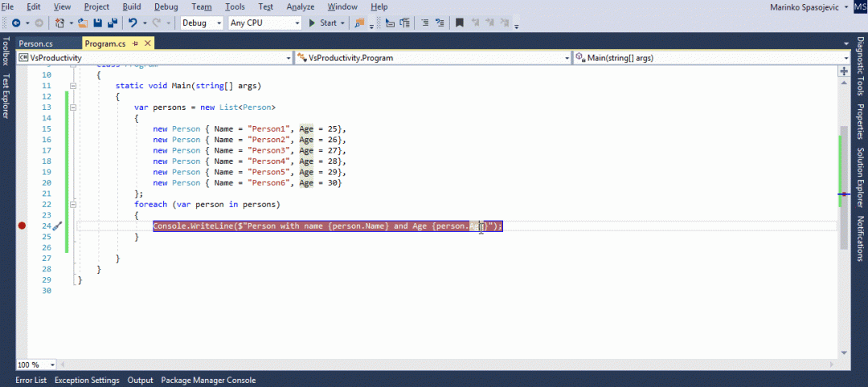Image resolution: width=868 pixels, height=387 pixels.
Task: Expand the 100 % zoom dropdown
Action: [x=35, y=365]
